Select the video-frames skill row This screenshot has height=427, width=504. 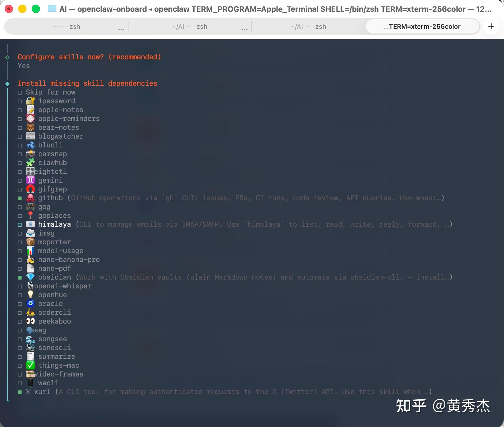coord(50,374)
